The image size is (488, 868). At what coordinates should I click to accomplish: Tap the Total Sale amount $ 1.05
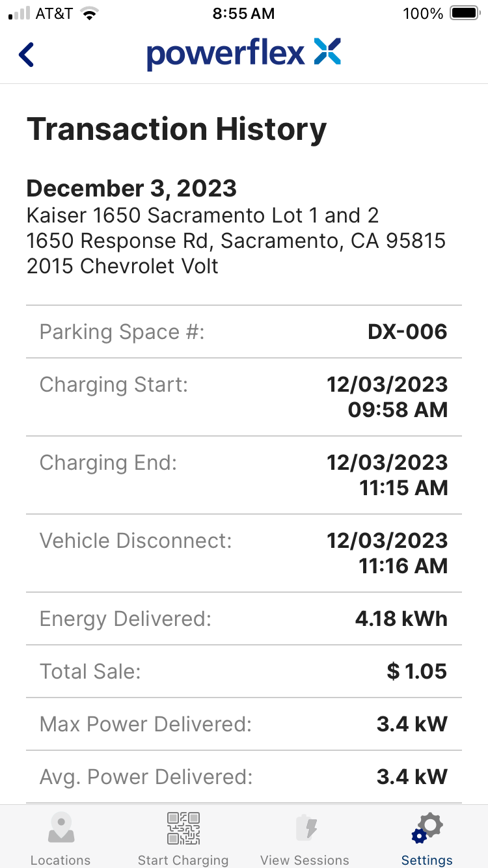click(x=416, y=671)
